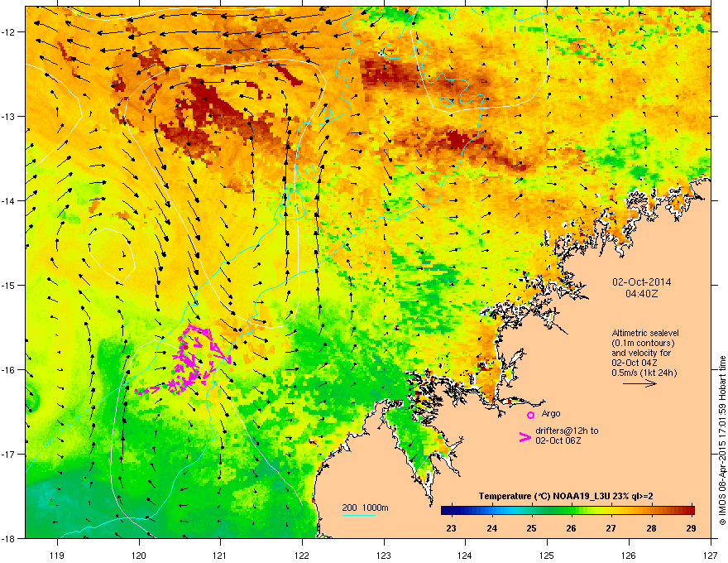Click the 0.5m/s velocity scale arrow
Image resolution: width=728 pixels, height=563 pixels.
pyautogui.click(x=639, y=383)
